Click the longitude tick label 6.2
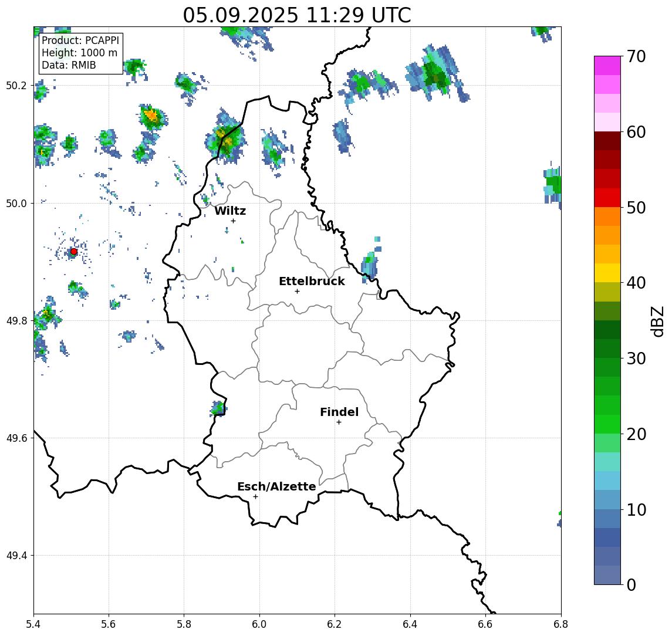 click(x=335, y=624)
